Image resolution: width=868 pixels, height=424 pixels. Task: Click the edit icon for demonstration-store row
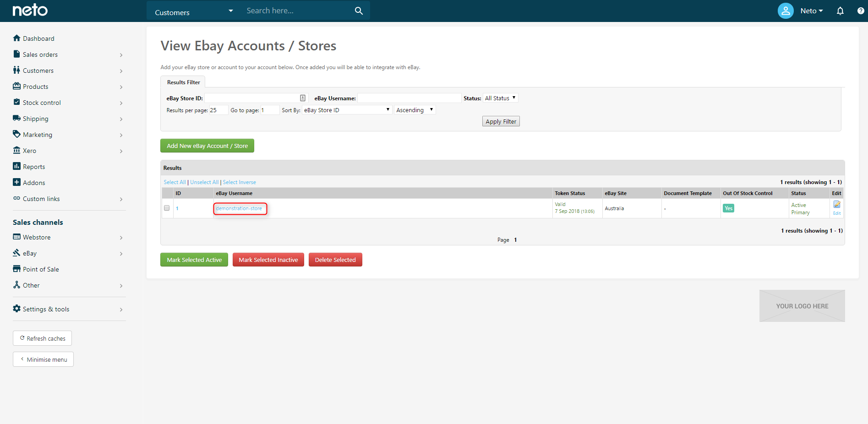[x=837, y=205]
